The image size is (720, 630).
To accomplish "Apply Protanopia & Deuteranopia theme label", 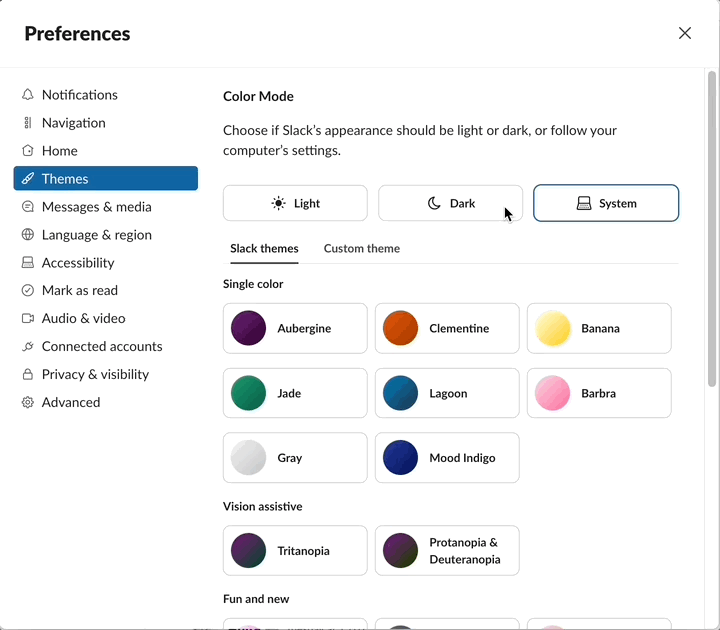I will [x=465, y=551].
